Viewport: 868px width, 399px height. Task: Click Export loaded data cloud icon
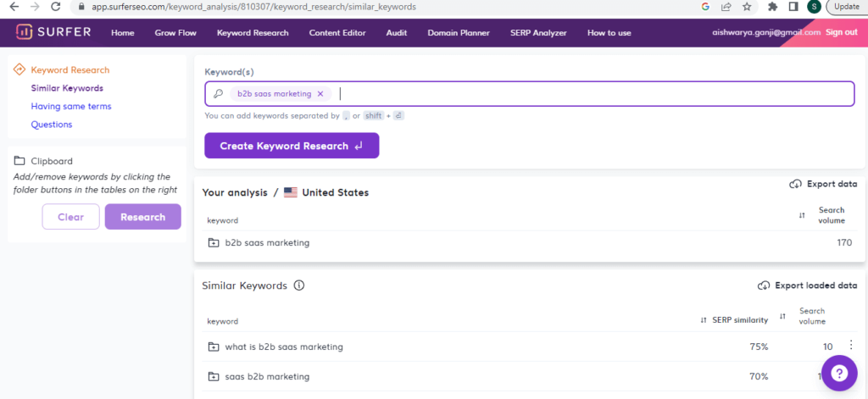pyautogui.click(x=764, y=285)
